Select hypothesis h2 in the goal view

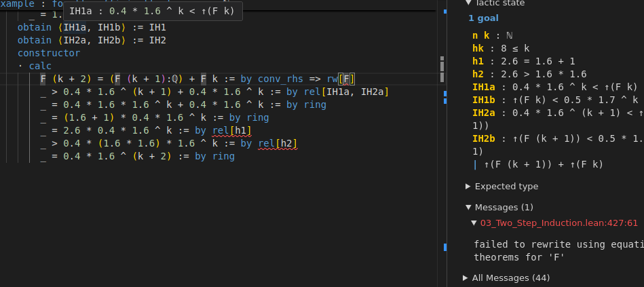pyautogui.click(x=478, y=74)
